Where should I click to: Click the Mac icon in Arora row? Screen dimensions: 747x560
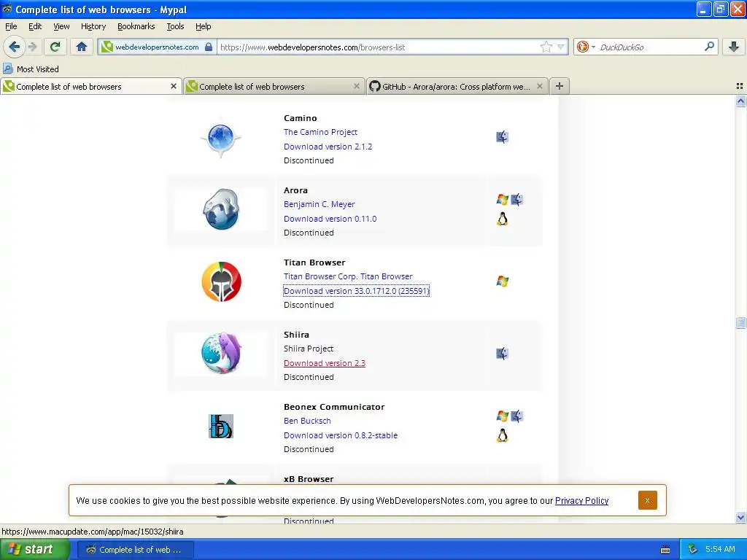coord(517,200)
